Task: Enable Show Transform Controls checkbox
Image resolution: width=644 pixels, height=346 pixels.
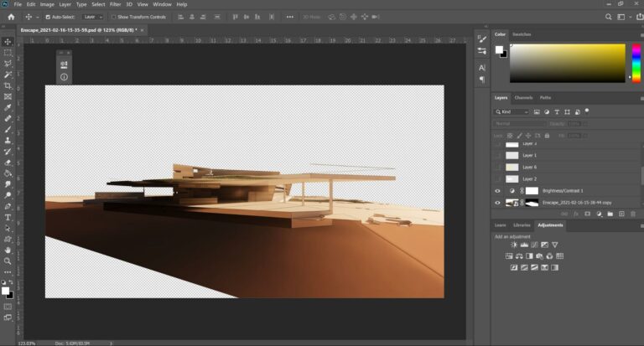Action: [x=114, y=18]
